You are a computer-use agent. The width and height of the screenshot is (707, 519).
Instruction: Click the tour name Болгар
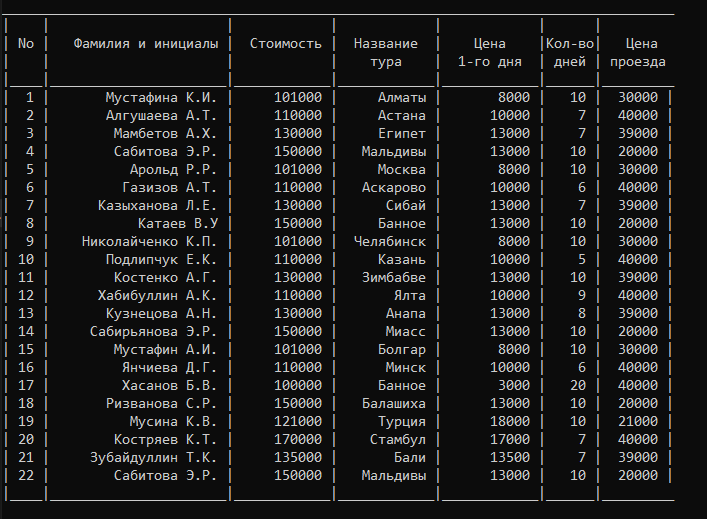coord(402,349)
